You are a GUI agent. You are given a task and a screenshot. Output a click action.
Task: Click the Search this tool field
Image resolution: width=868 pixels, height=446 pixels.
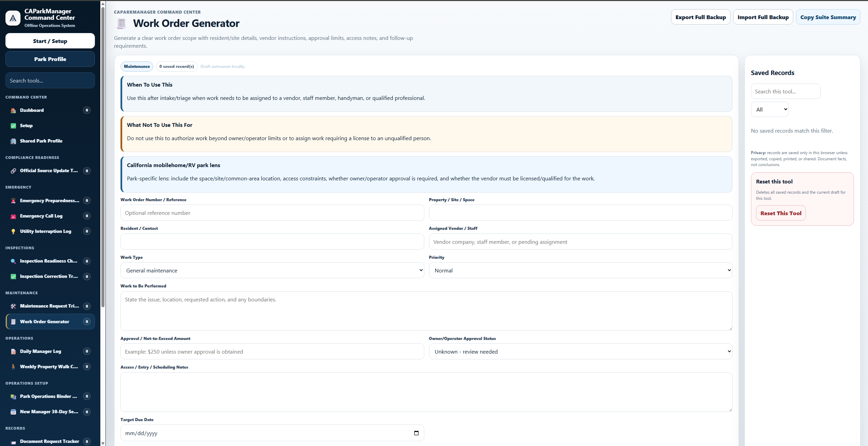click(786, 91)
